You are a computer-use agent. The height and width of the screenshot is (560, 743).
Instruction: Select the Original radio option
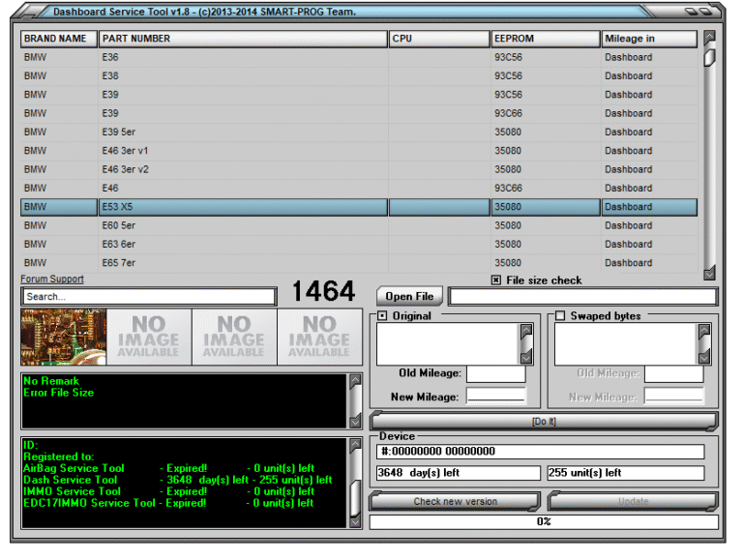coord(382,315)
